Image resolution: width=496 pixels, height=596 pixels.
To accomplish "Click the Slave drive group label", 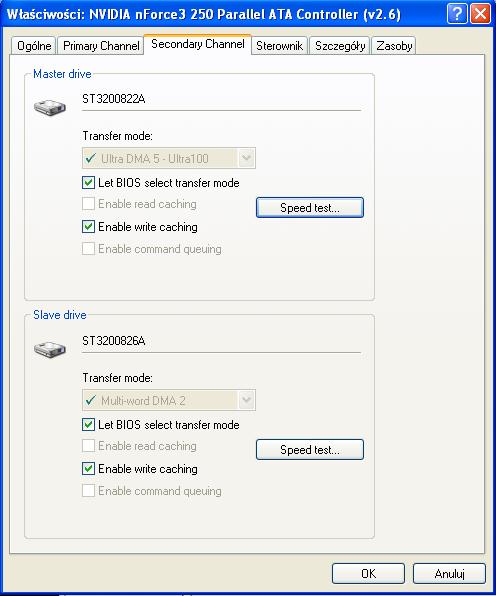I will coord(60,315).
